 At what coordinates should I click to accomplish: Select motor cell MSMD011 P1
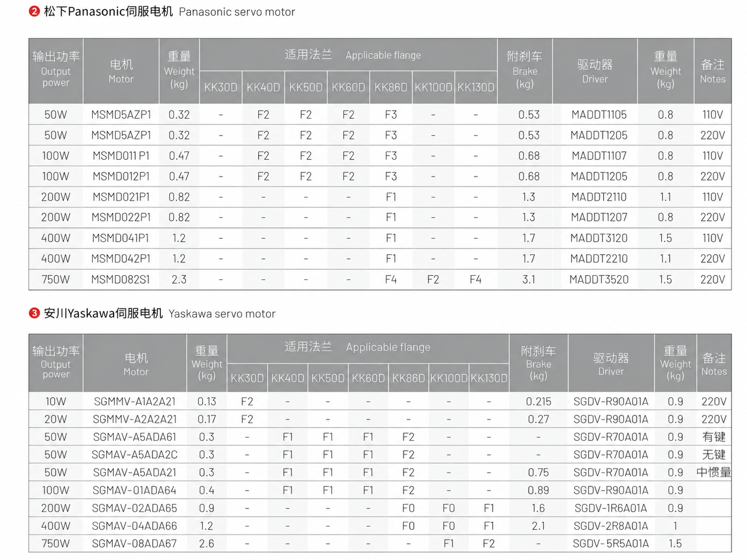[x=121, y=156]
